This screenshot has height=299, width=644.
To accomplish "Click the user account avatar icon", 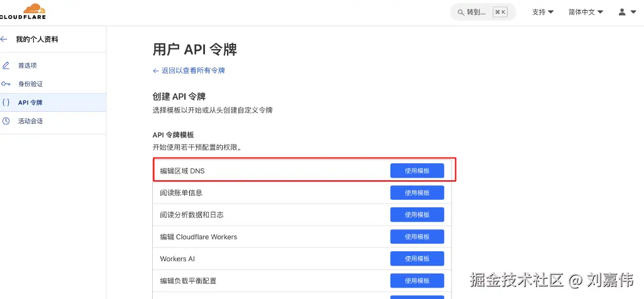I will (622, 13).
